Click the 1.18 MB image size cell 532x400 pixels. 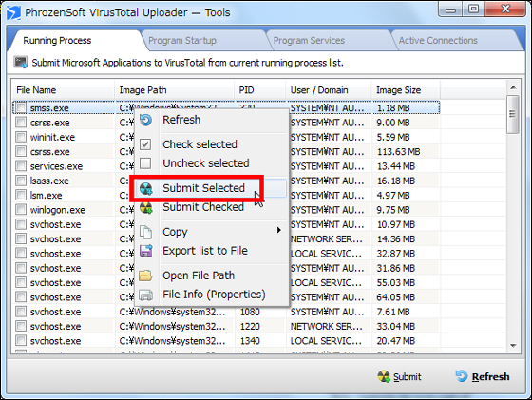pos(393,108)
